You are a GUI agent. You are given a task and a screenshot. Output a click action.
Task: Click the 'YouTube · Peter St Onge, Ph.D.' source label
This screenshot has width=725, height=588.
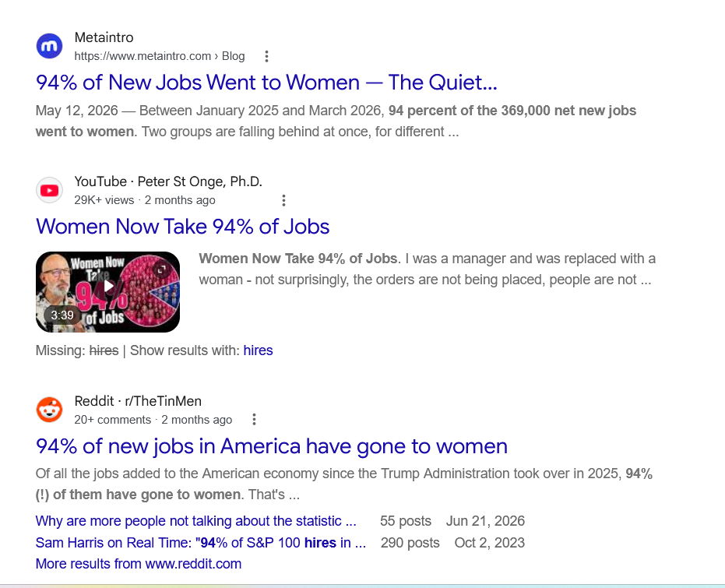click(x=168, y=181)
